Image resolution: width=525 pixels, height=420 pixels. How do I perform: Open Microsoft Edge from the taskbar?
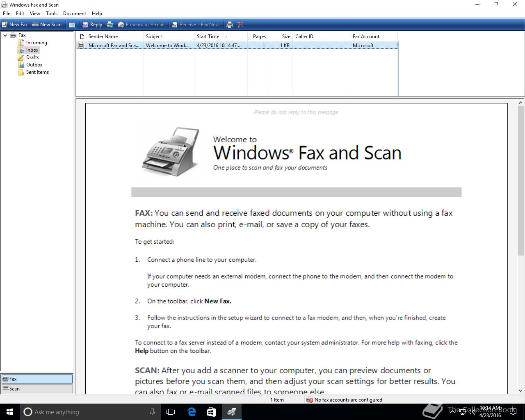191,412
